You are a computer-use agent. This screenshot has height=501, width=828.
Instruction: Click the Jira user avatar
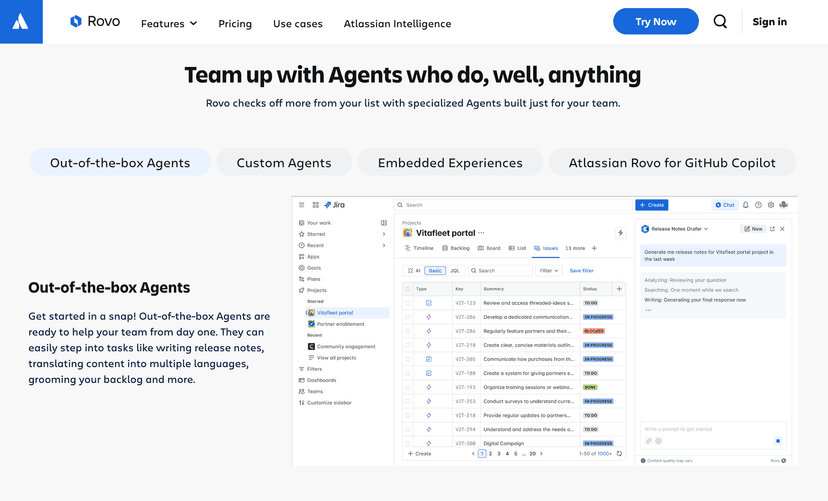(x=784, y=205)
